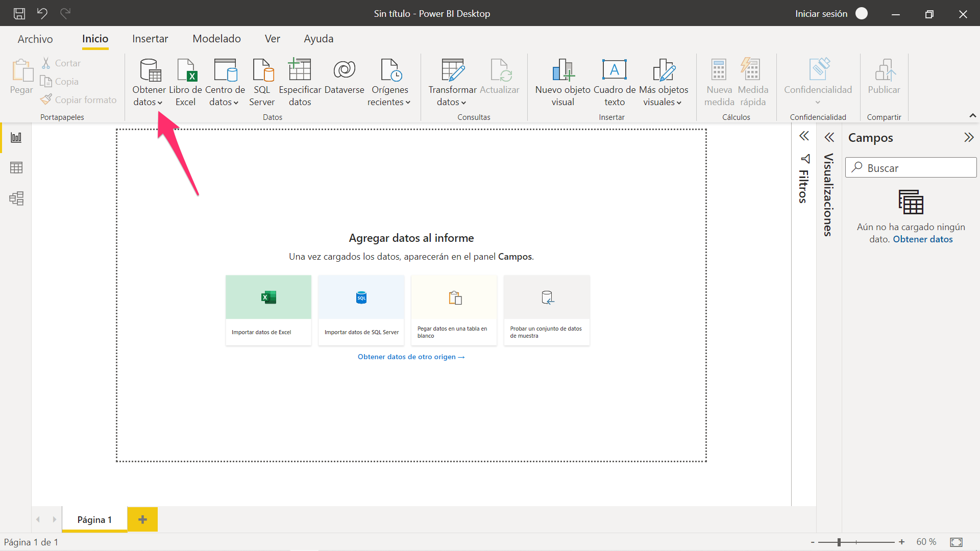The width and height of the screenshot is (980, 551).
Task: Click the 60 % zoom value
Action: 926,542
